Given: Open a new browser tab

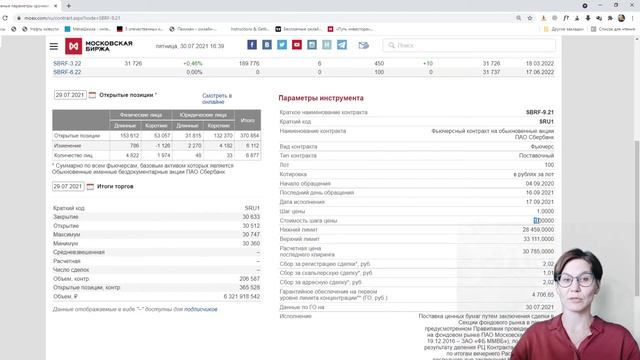Looking at the screenshot, I should [x=69, y=6].
